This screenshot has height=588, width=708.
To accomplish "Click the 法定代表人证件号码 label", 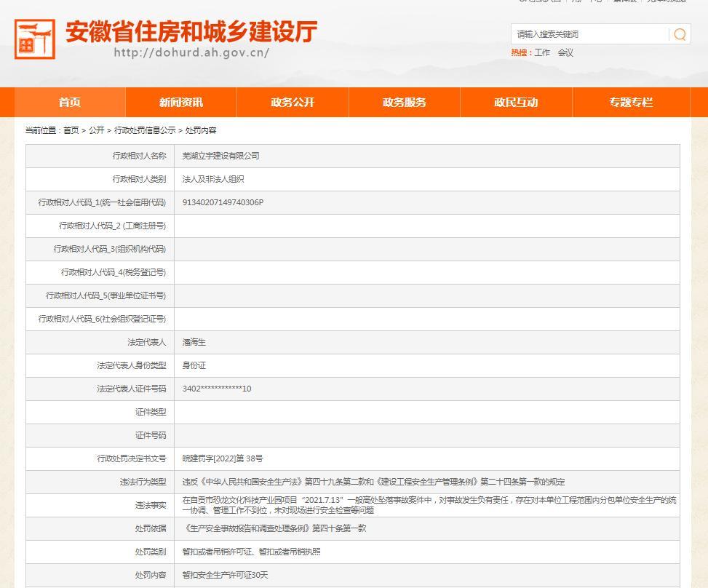I will (132, 389).
